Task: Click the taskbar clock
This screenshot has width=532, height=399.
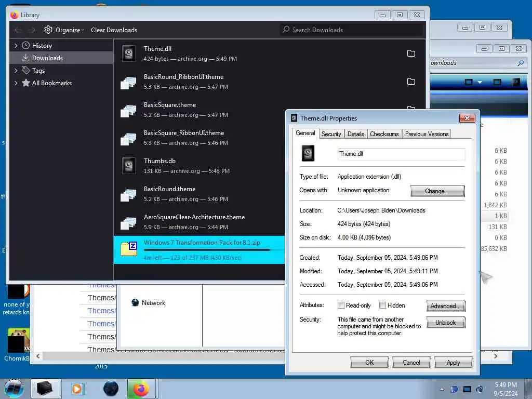Action: point(506,389)
